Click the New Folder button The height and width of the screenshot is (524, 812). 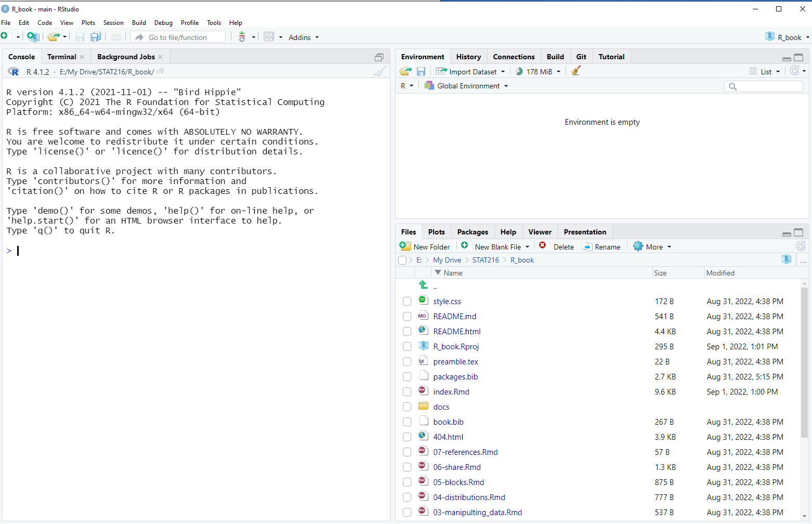[x=425, y=246]
